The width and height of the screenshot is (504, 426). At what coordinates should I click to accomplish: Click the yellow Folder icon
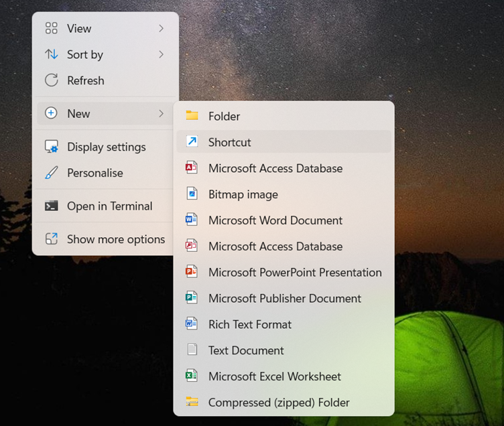tap(192, 115)
